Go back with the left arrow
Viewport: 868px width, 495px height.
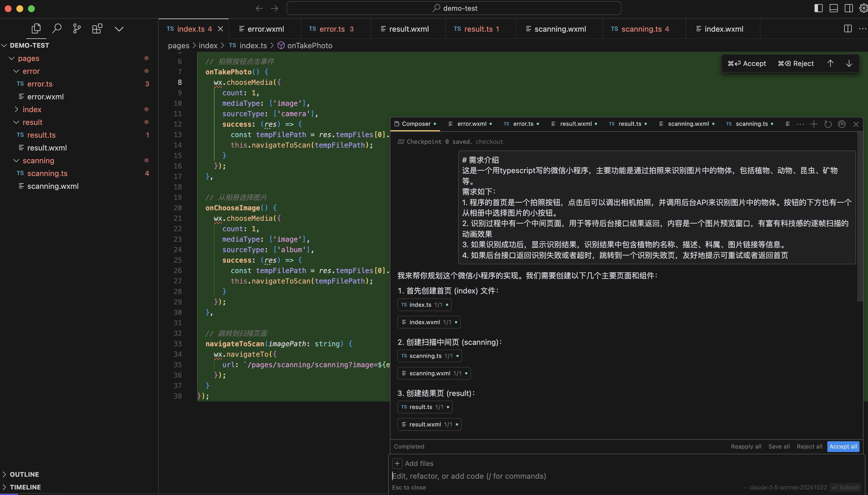tap(259, 8)
